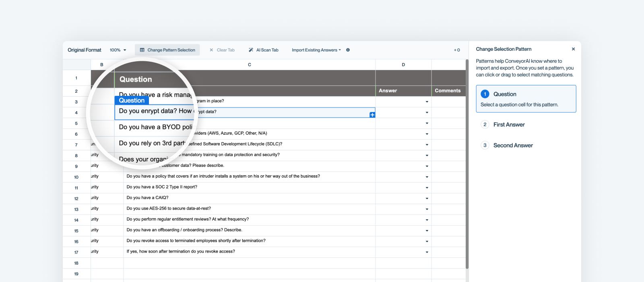Open answer dropdown for encrypt data row

427,112
